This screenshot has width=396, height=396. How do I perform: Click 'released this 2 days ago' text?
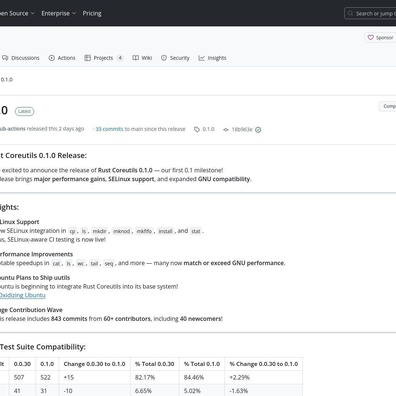(x=55, y=129)
